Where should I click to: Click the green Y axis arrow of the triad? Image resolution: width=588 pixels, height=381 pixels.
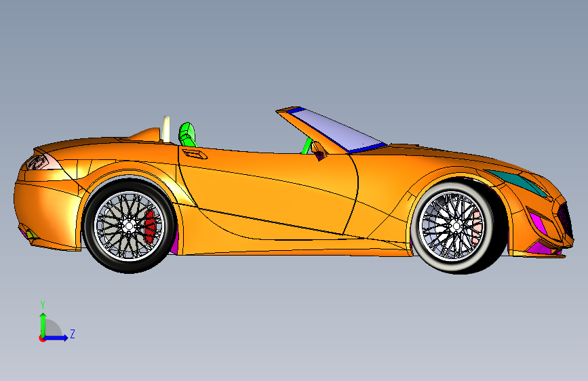(43, 324)
